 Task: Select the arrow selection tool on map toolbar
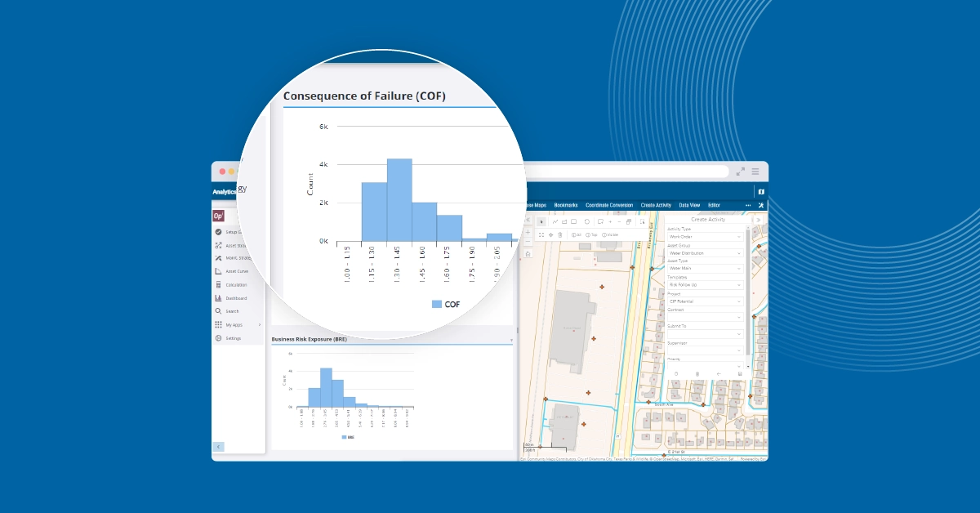click(543, 222)
